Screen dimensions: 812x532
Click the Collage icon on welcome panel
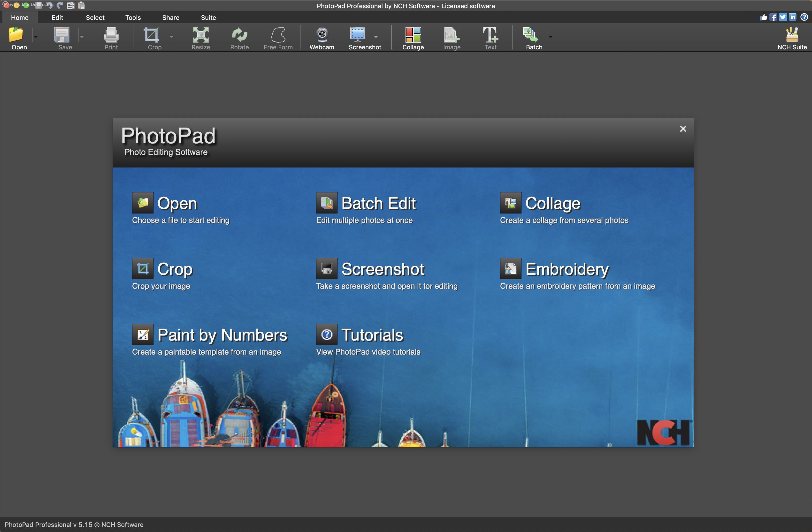(x=510, y=203)
